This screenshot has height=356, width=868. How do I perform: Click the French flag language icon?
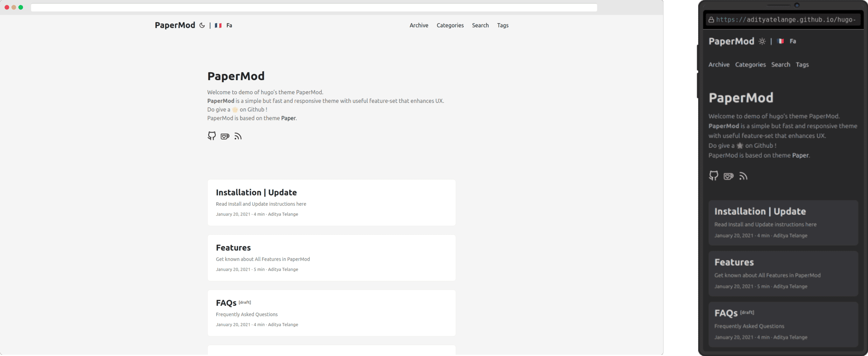218,25
